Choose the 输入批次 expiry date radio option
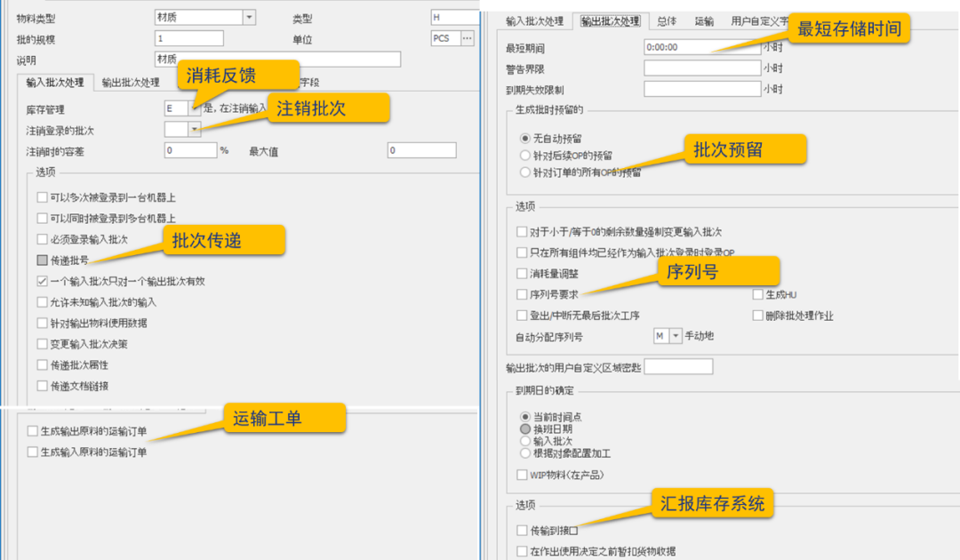Screen dimensions: 960x560 click(x=525, y=441)
